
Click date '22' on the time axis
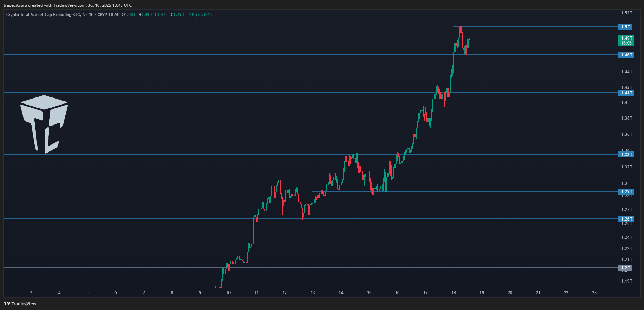566,293
